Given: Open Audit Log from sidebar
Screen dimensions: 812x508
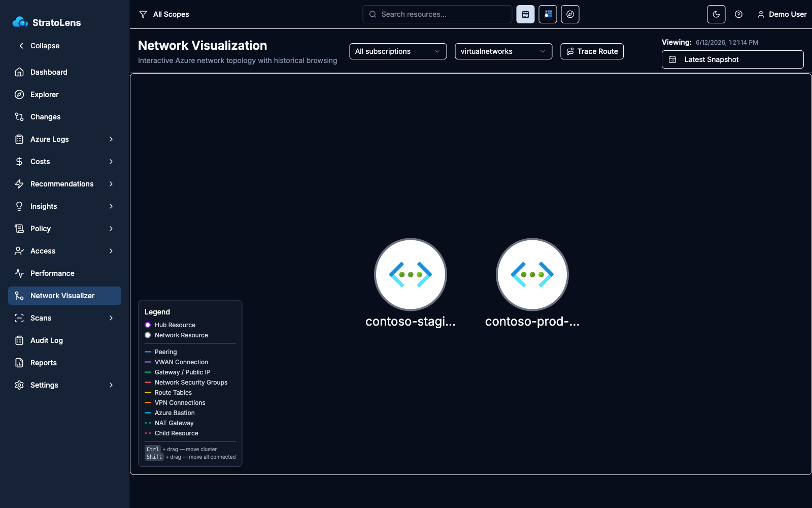Looking at the screenshot, I should (x=64, y=340).
